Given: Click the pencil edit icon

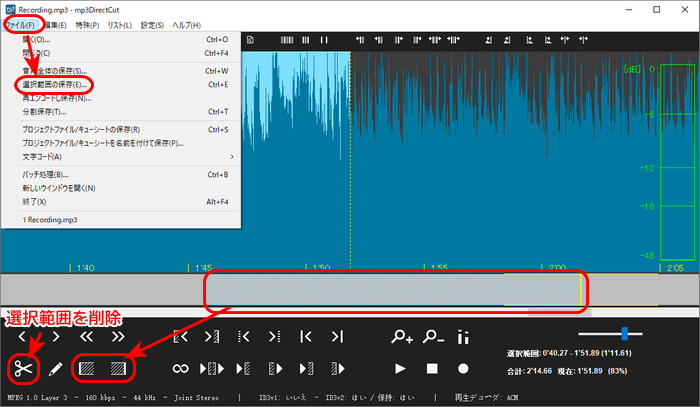Looking at the screenshot, I should [55, 369].
